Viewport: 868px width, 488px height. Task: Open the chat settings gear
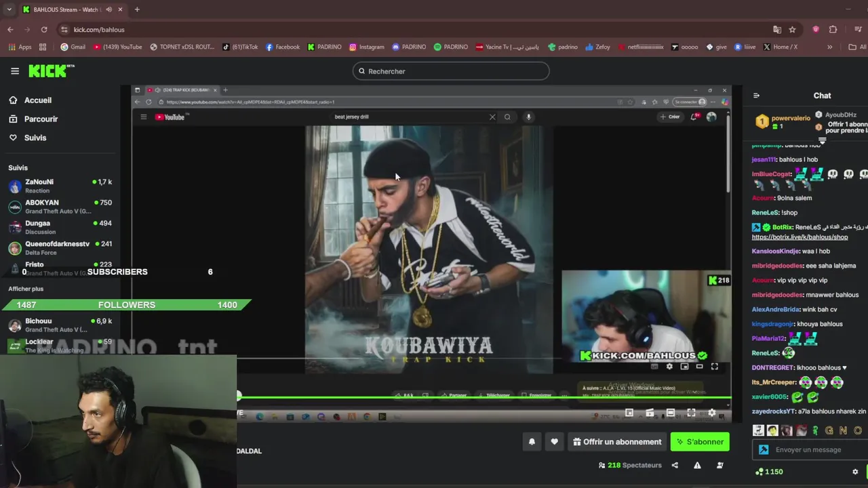pyautogui.click(x=855, y=472)
